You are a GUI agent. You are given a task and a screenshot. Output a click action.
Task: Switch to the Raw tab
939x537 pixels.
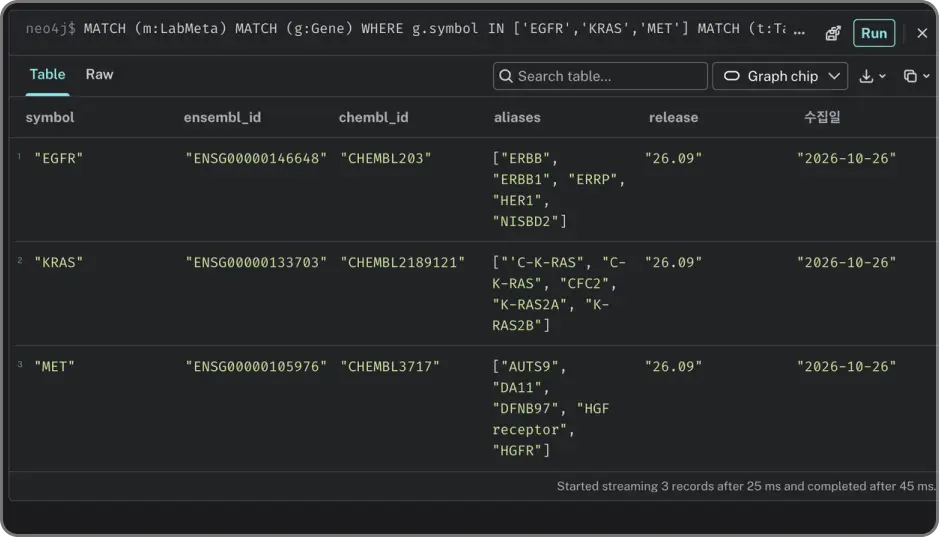99,75
